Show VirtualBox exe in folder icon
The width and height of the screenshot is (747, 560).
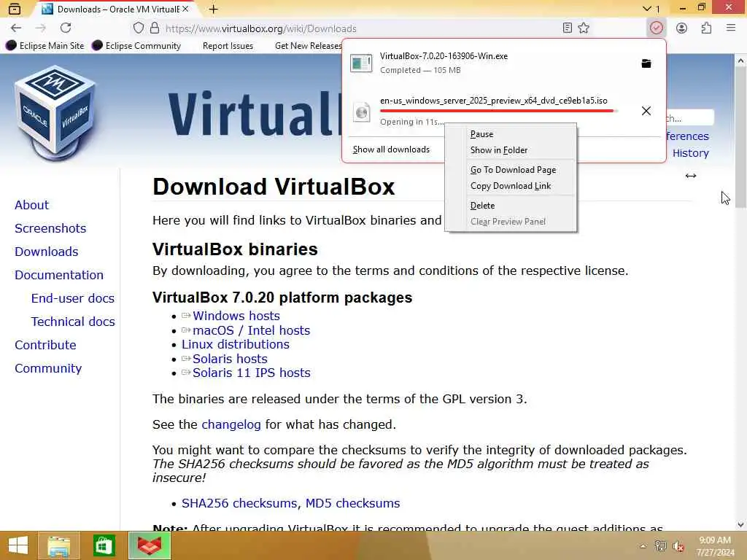point(646,63)
